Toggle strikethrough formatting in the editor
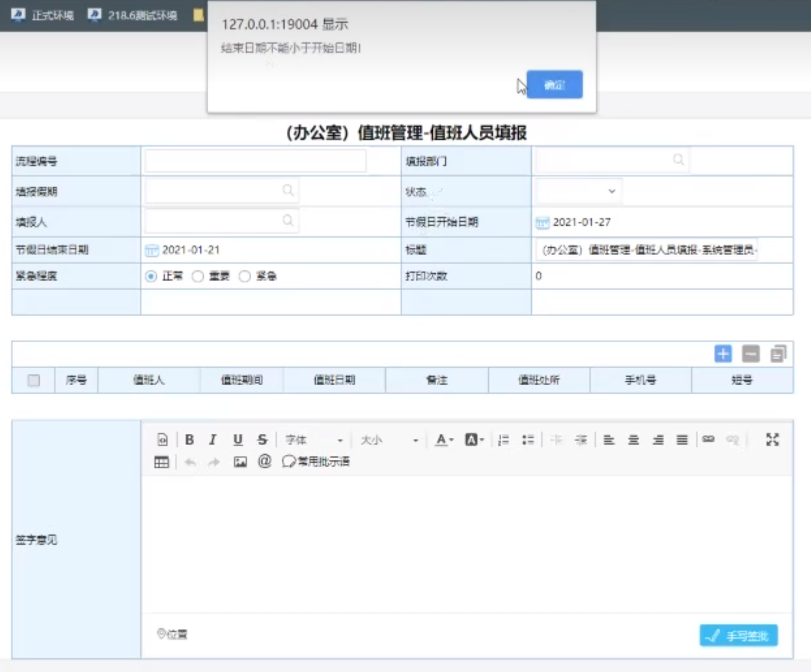This screenshot has width=811, height=672. 262,440
